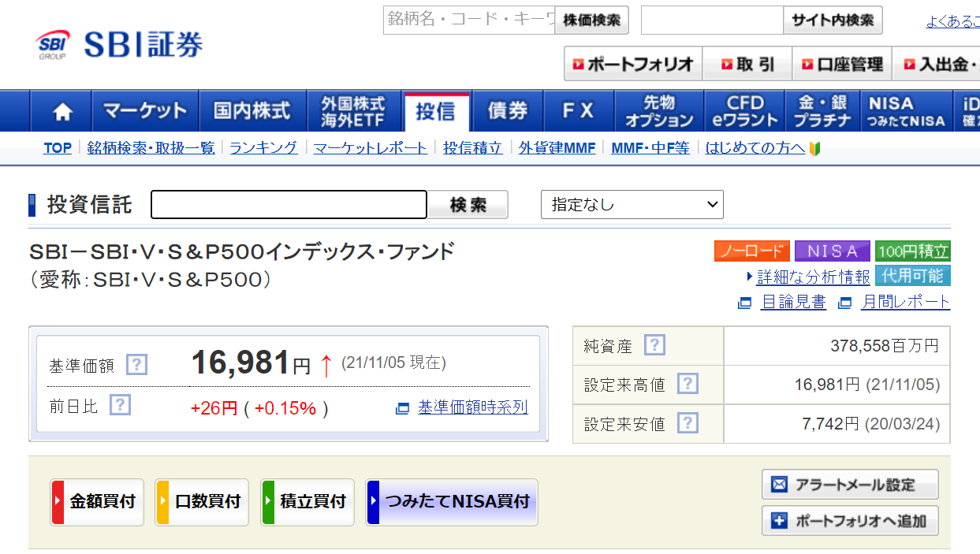Viewport: 980px width, 554px height.
Task: Click 検索 button for 投資信託
Action: (468, 205)
